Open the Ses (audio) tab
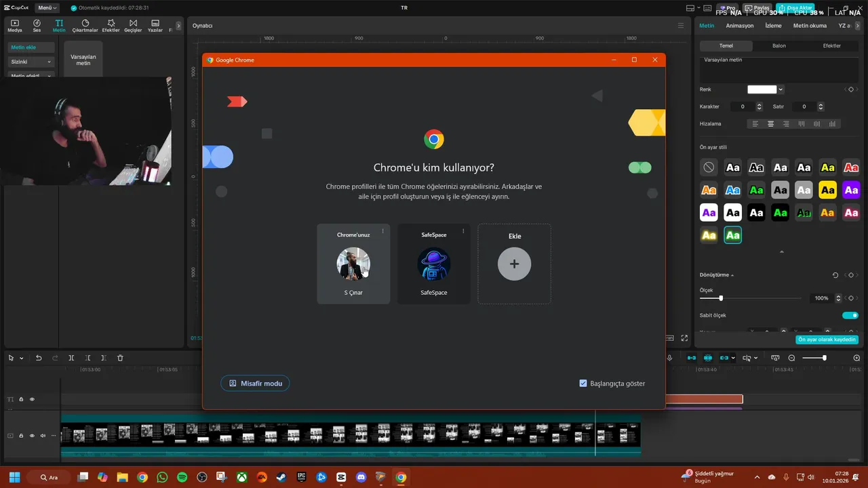Viewport: 868px width, 488px height. coord(37,26)
